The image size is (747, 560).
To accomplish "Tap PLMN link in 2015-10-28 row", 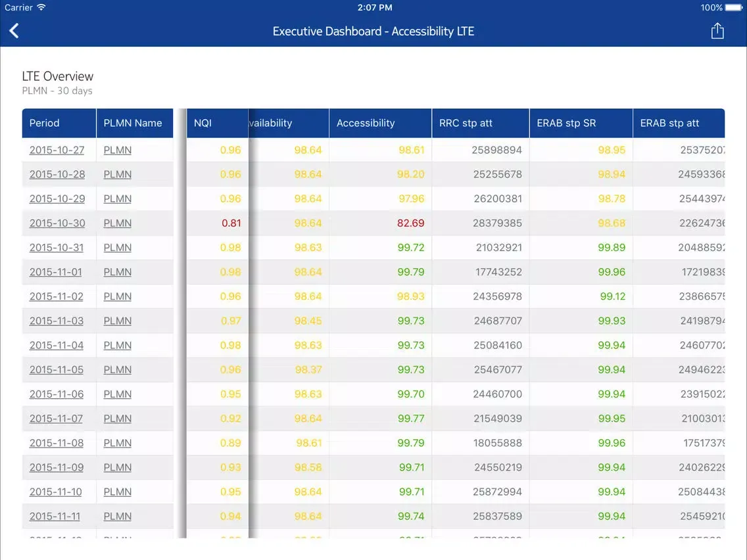I will 118,174.
